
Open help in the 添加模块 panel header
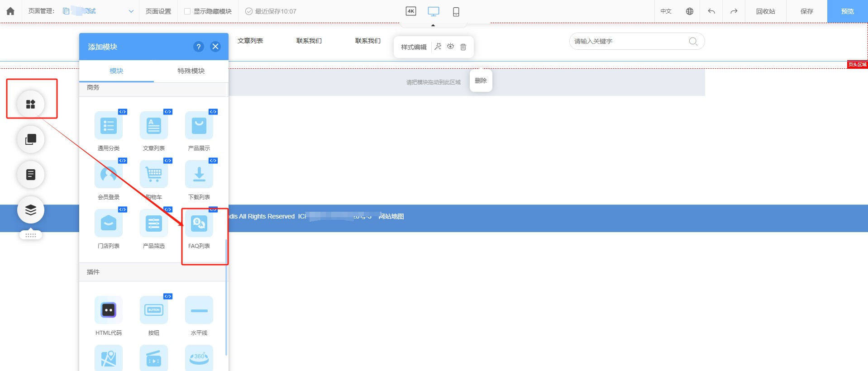coord(198,47)
